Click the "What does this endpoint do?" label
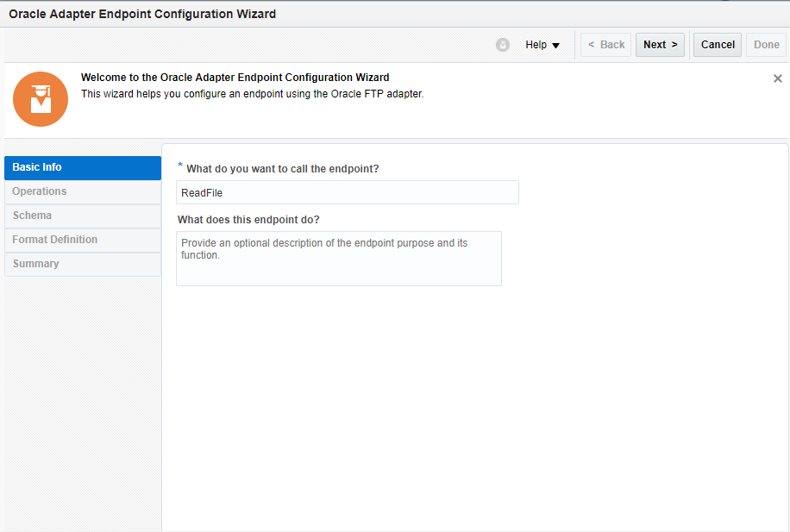This screenshot has width=790, height=532. [248, 219]
